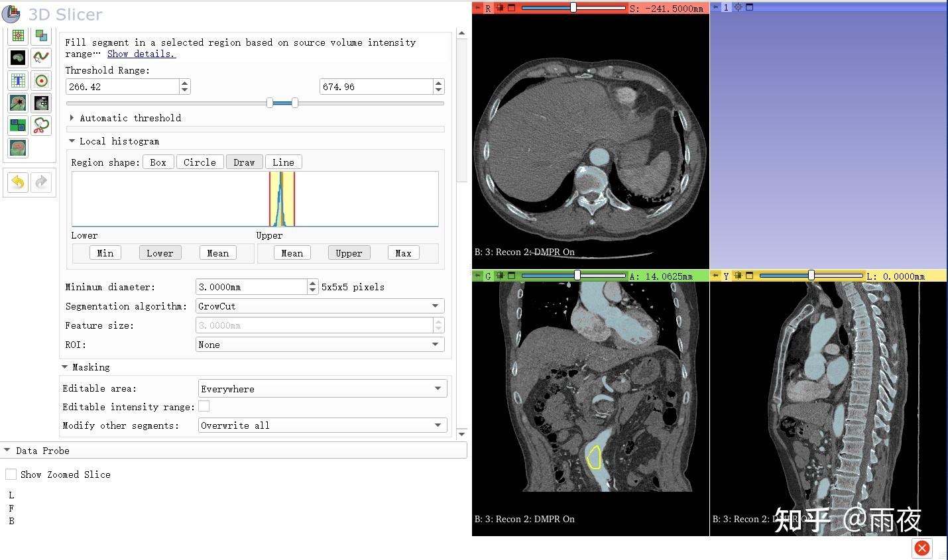This screenshot has width=948, height=560.
Task: Toggle Show Zoomed Slice checkbox
Action: 11,475
